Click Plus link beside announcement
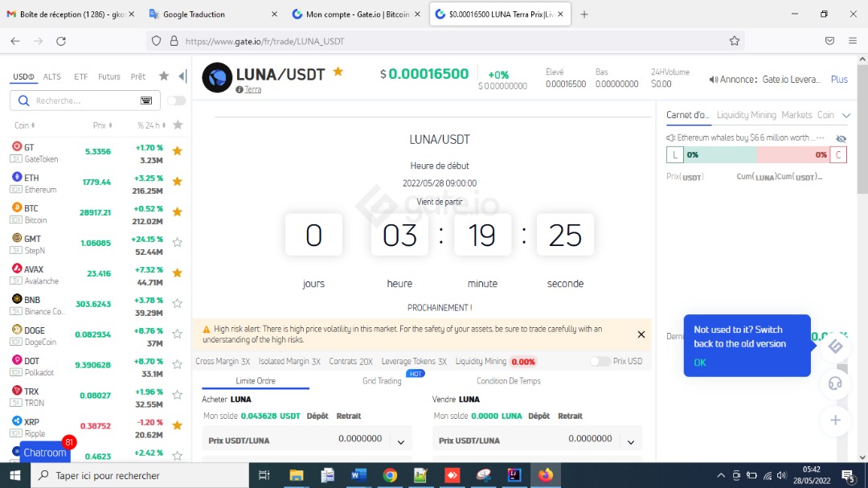The width and height of the screenshot is (868, 488). pyautogui.click(x=839, y=80)
